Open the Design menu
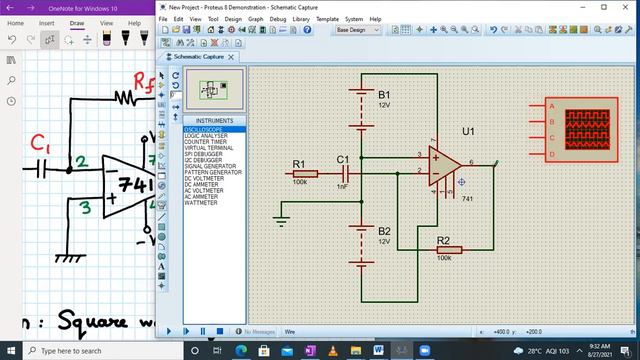640x360 pixels. click(x=233, y=19)
